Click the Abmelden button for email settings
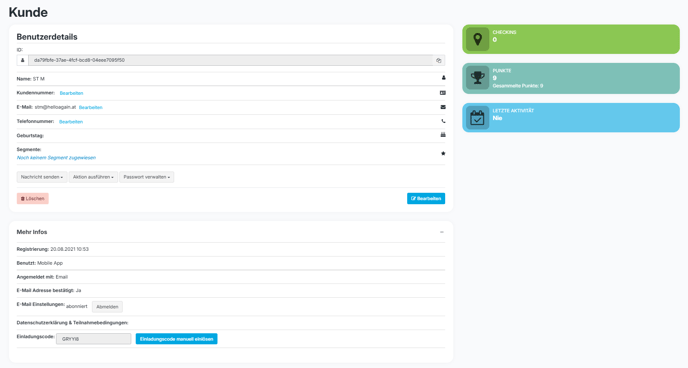Image resolution: width=688 pixels, height=368 pixels. [x=107, y=307]
